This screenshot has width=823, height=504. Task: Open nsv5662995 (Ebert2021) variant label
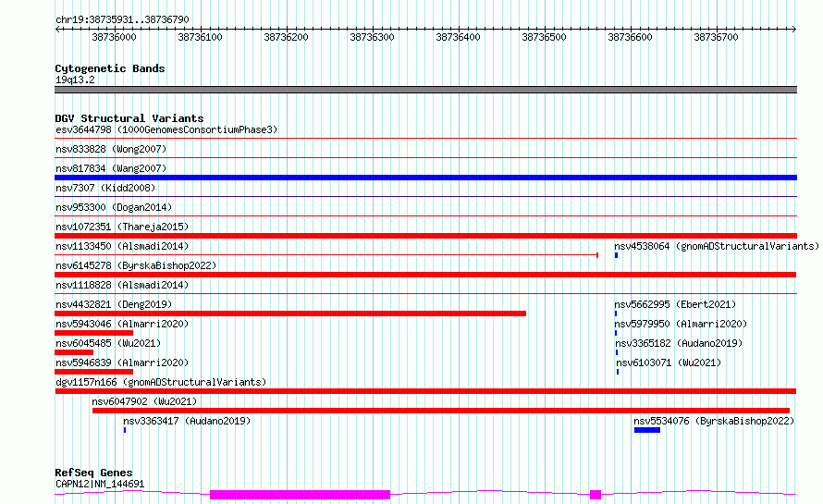(x=675, y=304)
